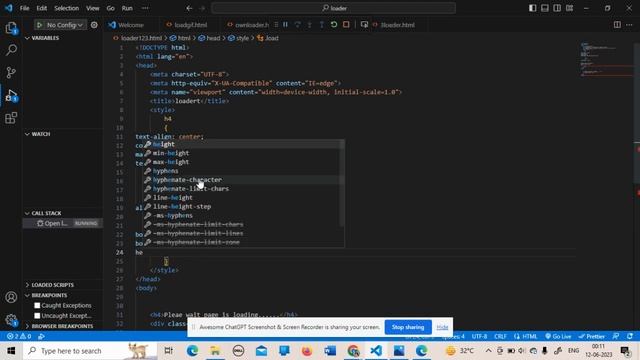Image resolution: width=640 pixels, height=360 pixels.
Task: Open Customize Layout icon in title bar
Action: (569, 8)
